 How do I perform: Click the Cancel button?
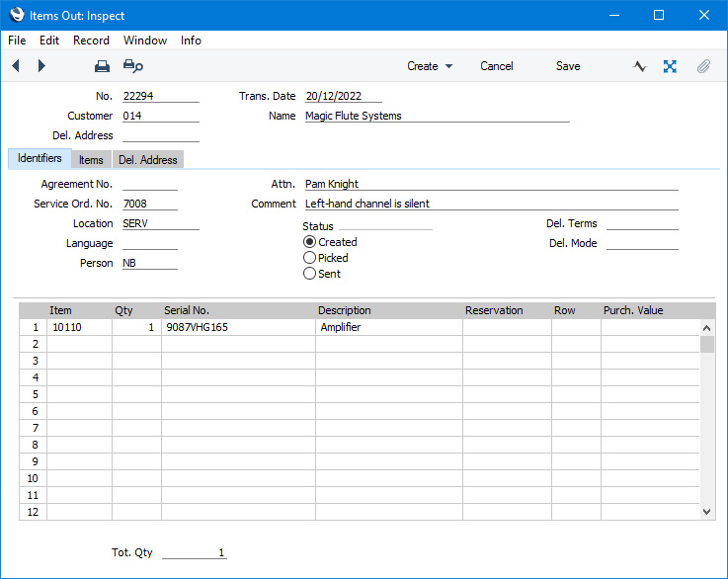coord(496,66)
